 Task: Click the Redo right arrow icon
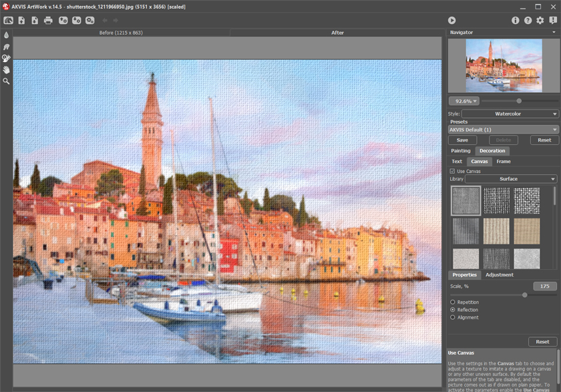[116, 21]
